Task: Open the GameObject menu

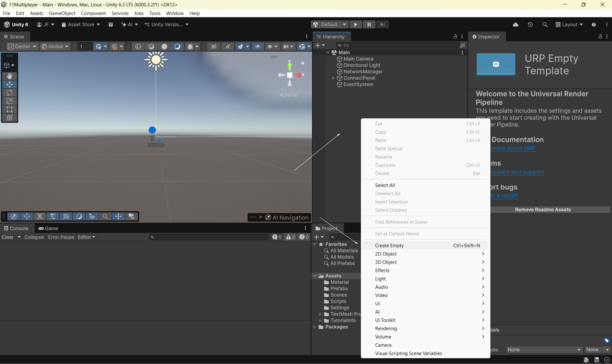Action: click(62, 13)
